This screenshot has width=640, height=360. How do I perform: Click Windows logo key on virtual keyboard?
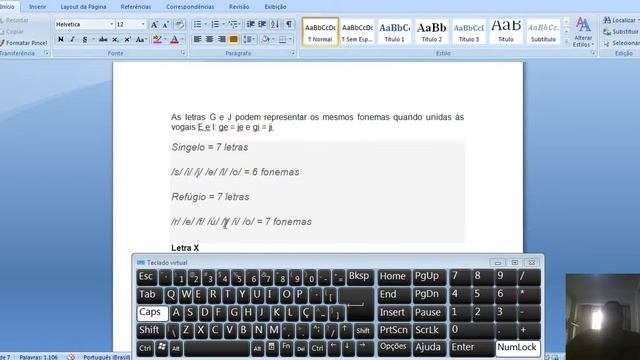pos(162,348)
